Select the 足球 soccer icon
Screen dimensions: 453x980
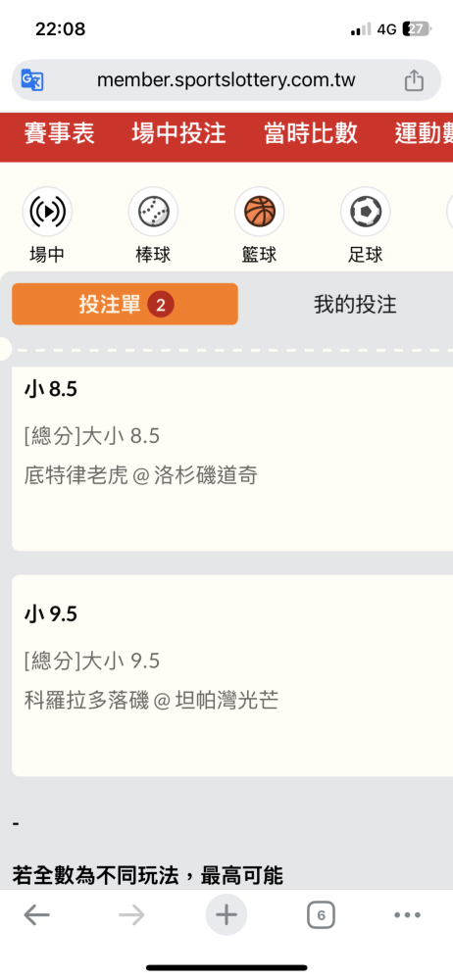tap(366, 212)
